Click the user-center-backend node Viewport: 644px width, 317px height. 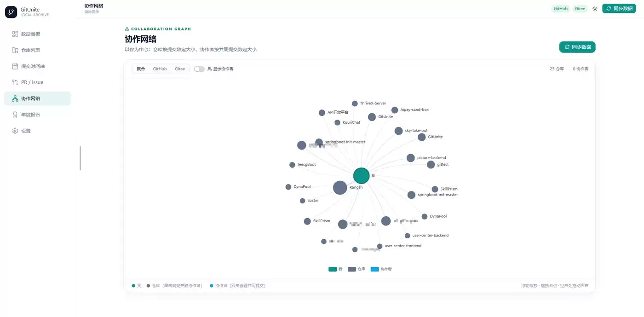[407, 236]
